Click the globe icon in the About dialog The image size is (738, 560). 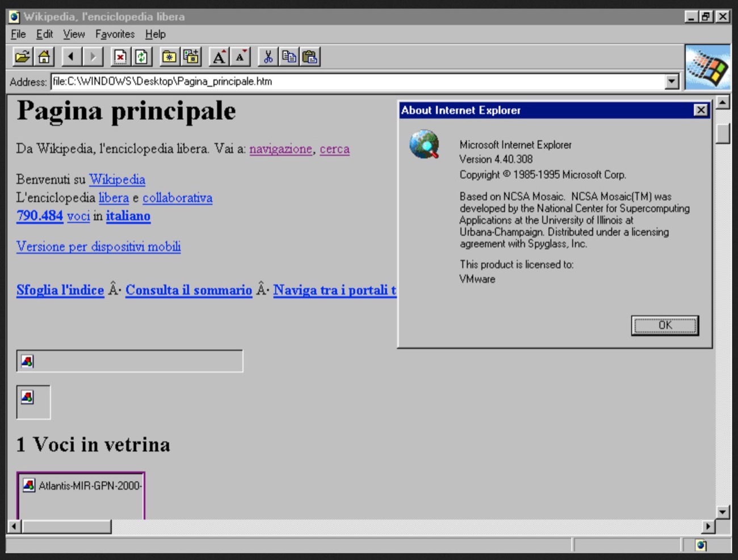(x=425, y=144)
